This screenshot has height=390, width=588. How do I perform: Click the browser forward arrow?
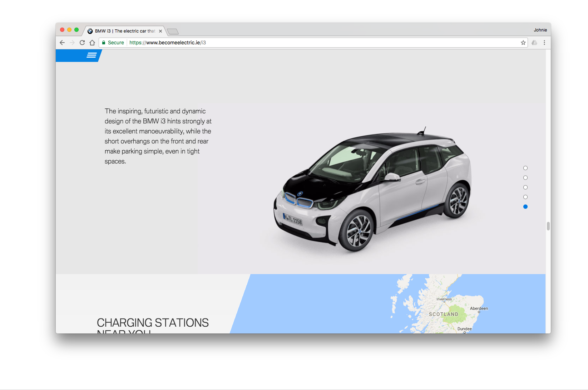72,43
